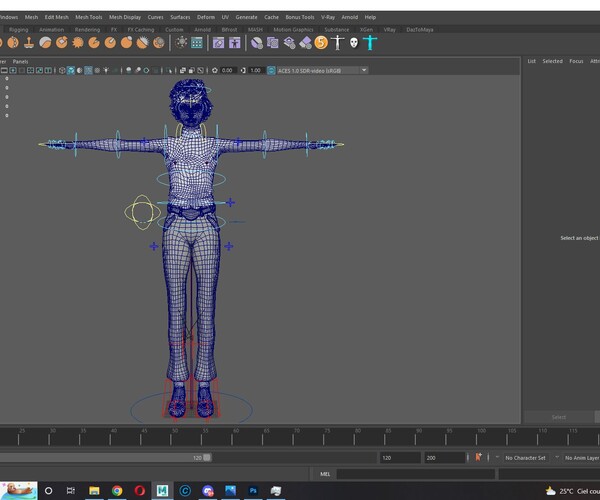600x500 pixels.
Task: Select the yellow circular rig control beside hip
Action: pos(142,212)
